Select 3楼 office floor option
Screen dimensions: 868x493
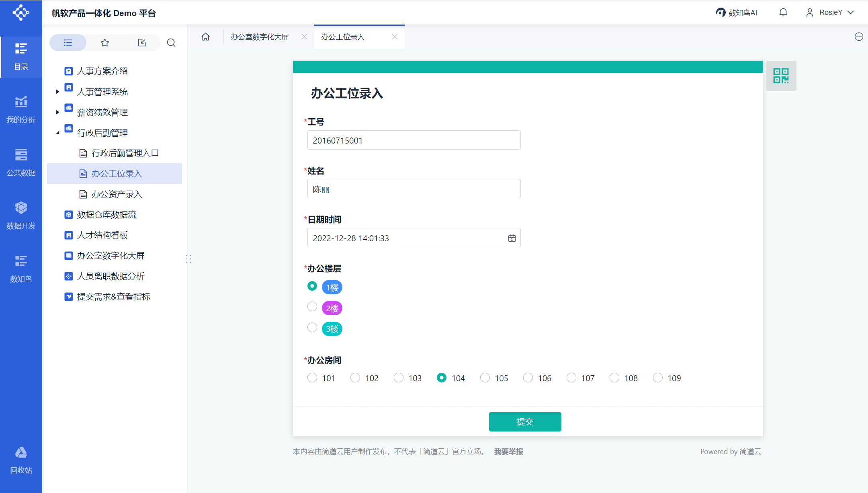[x=312, y=328]
